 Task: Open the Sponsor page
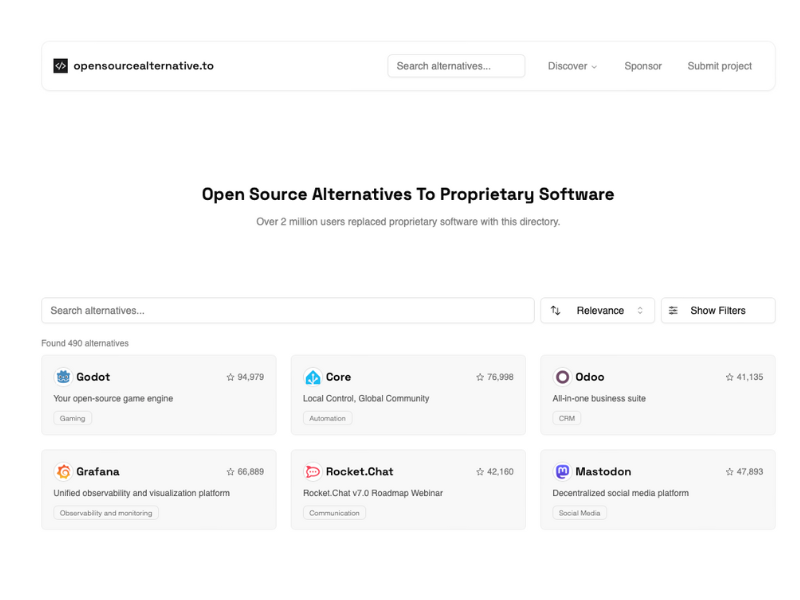click(x=643, y=66)
